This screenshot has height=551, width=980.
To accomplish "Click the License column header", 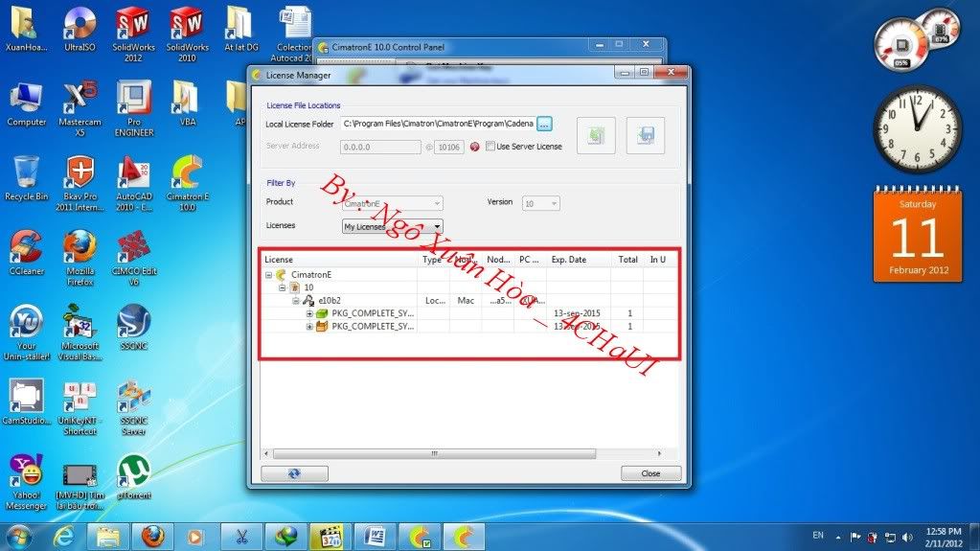I will point(339,260).
